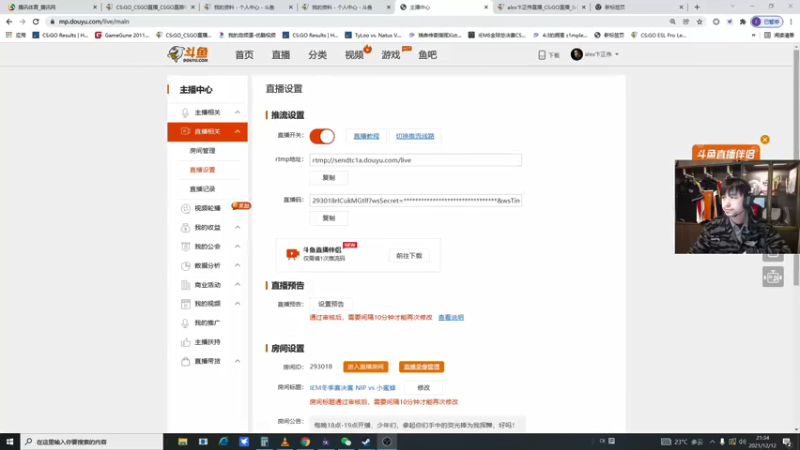Go back with the browser back arrow
Screen dimensions: 800x450
[9, 21]
